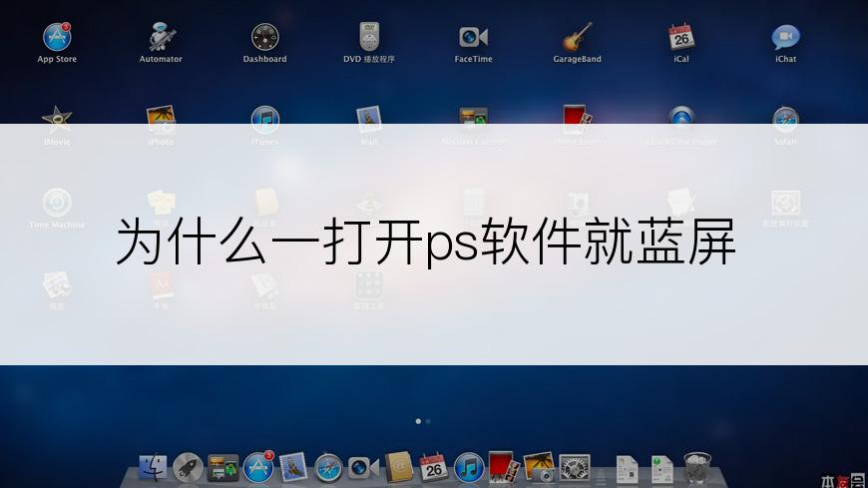Open System Preferences gear in the Dock

[574, 466]
